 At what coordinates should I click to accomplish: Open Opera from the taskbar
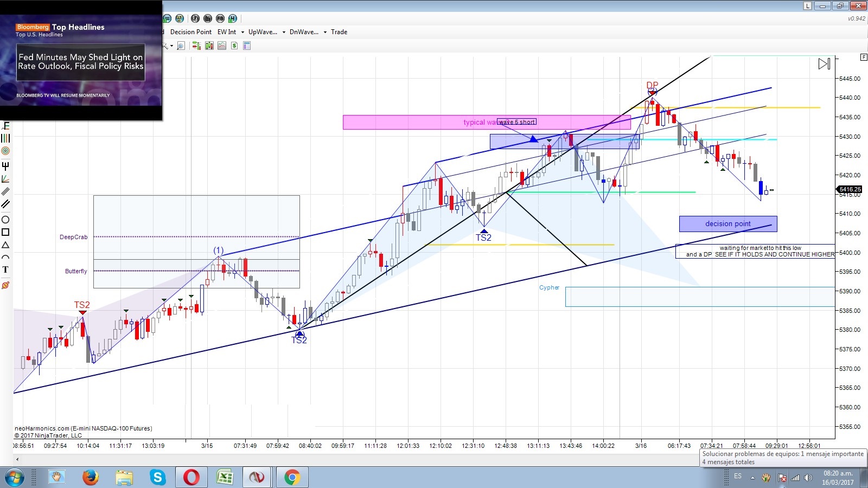coord(191,478)
